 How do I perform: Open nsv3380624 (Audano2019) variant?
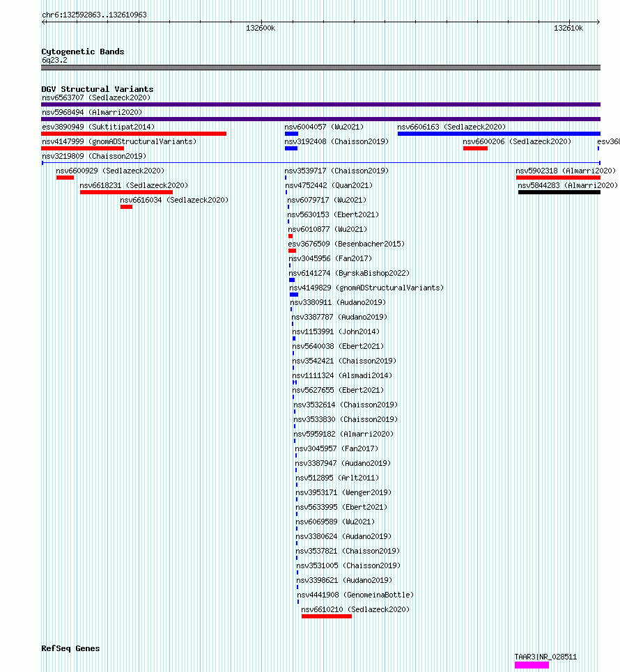pyautogui.click(x=344, y=537)
